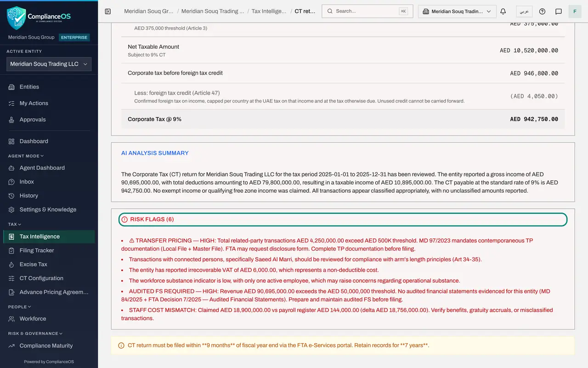Open Filing Tracker

coord(49,250)
